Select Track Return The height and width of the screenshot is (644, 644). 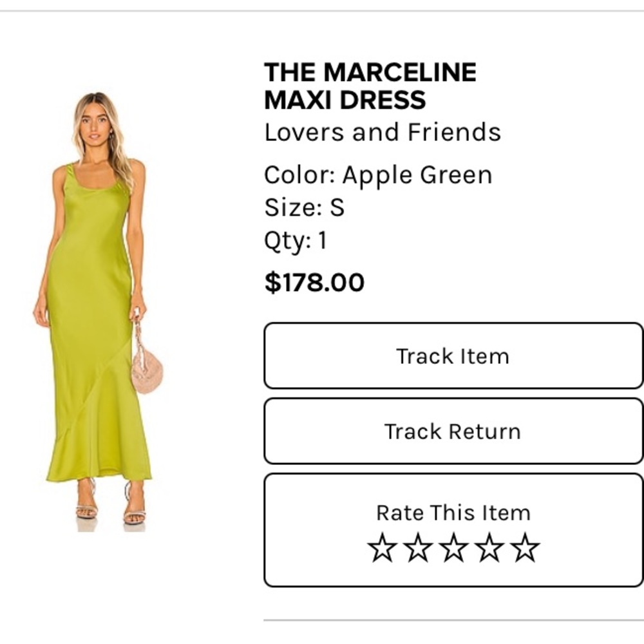(453, 432)
